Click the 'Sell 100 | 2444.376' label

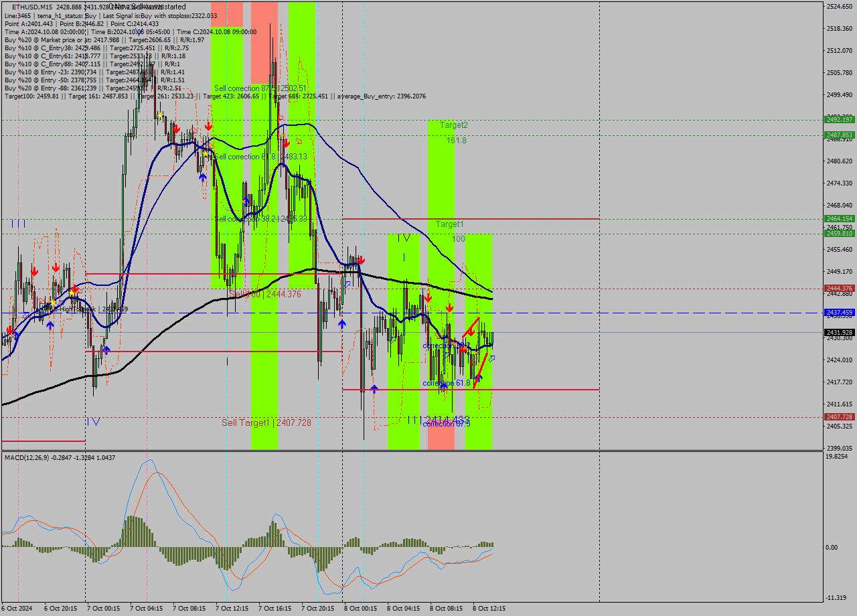click(265, 294)
